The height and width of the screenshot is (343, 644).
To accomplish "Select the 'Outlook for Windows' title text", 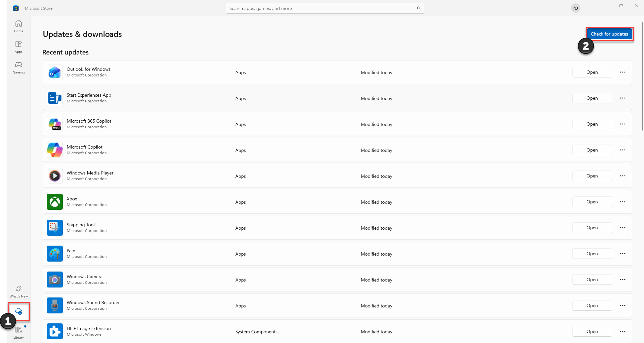I will click(x=89, y=69).
